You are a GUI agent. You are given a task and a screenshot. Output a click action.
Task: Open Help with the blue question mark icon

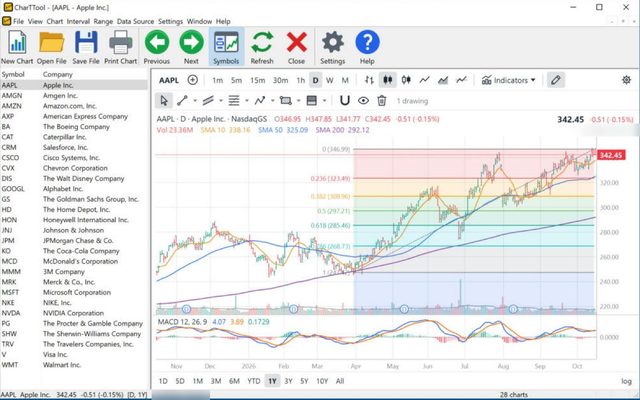click(367, 42)
